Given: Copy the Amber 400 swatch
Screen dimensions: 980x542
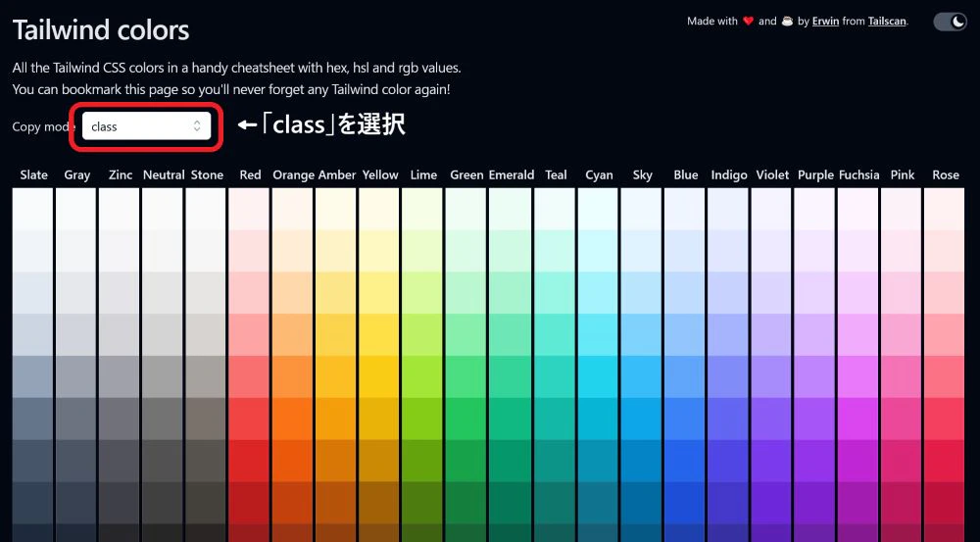Looking at the screenshot, I should click(335, 376).
